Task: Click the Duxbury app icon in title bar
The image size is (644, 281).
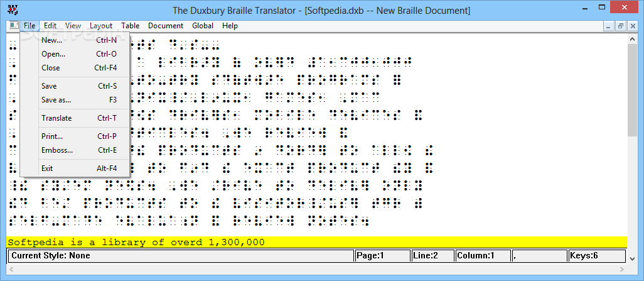Action: [x=13, y=9]
